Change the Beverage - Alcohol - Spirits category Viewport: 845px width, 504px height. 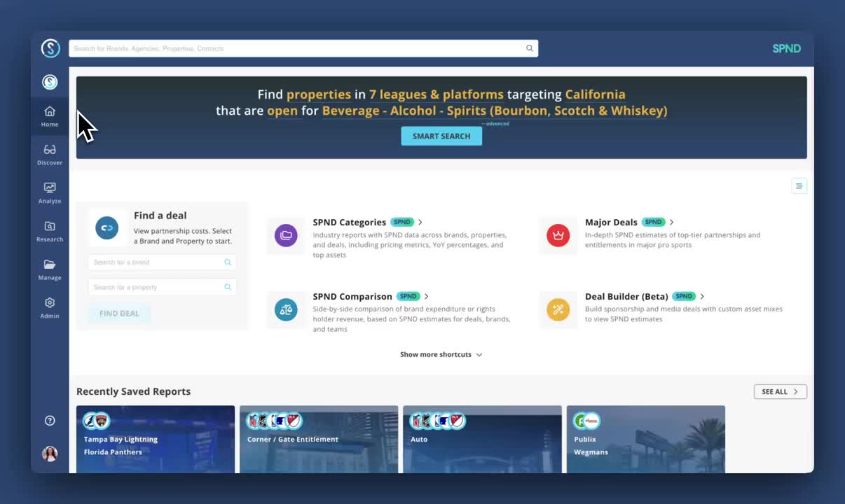click(495, 111)
